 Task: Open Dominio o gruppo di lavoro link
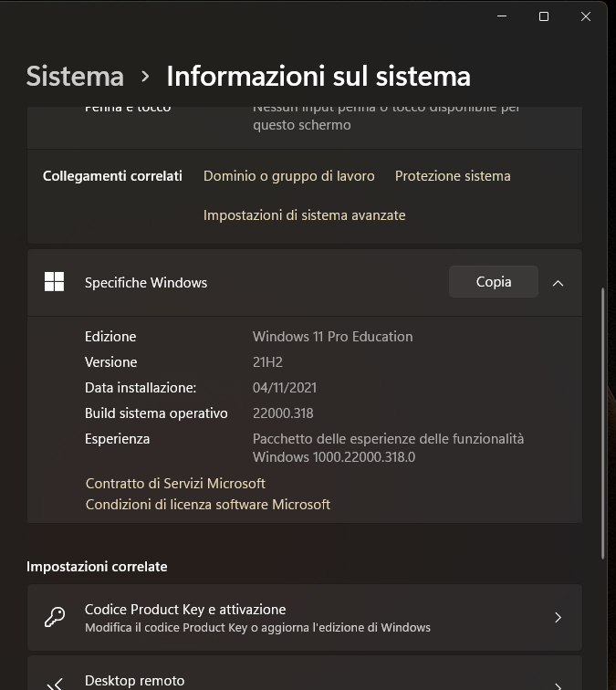[288, 176]
